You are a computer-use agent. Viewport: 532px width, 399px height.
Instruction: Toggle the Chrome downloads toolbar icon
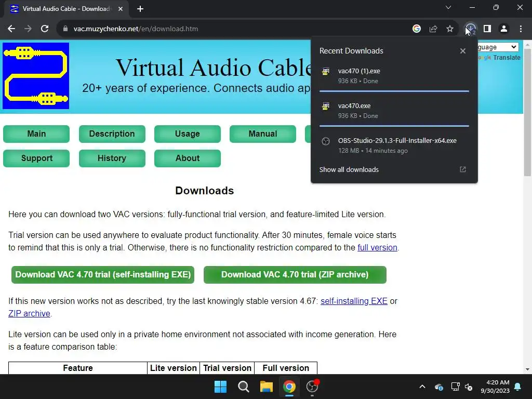pos(470,29)
